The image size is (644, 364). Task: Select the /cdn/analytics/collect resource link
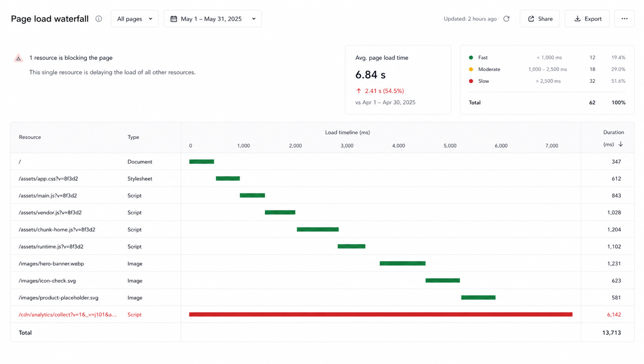tap(68, 315)
